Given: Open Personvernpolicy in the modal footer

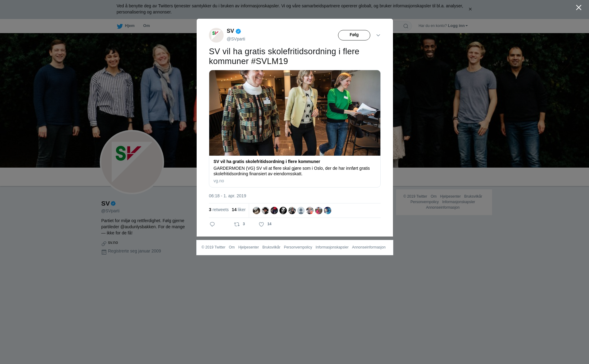Looking at the screenshot, I should [x=298, y=247].
